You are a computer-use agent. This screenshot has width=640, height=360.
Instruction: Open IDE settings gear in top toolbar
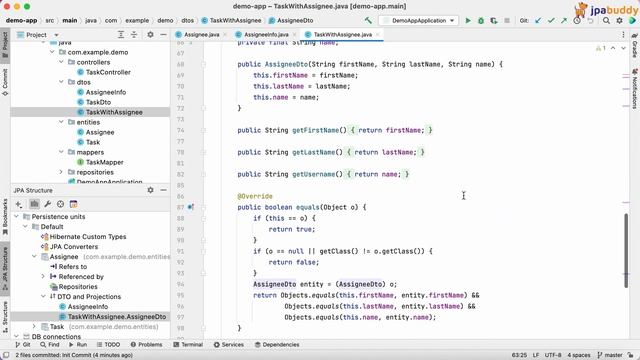pyautogui.click(x=620, y=20)
